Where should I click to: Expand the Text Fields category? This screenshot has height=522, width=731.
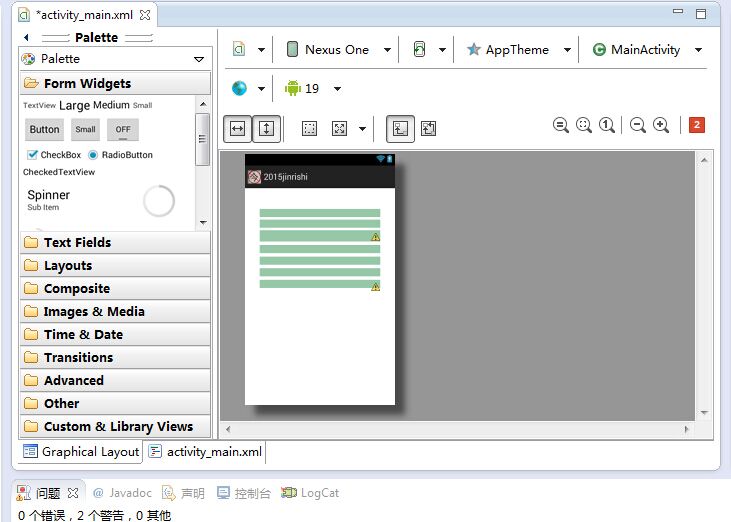pos(115,242)
